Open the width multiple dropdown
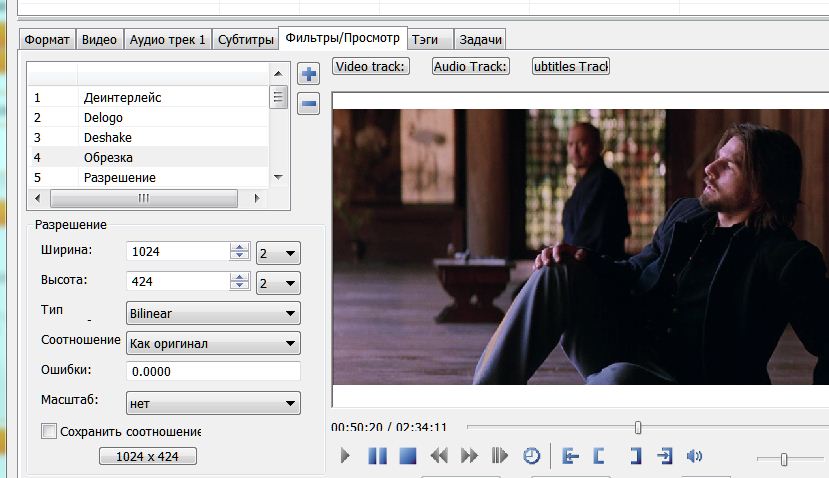 (278, 253)
